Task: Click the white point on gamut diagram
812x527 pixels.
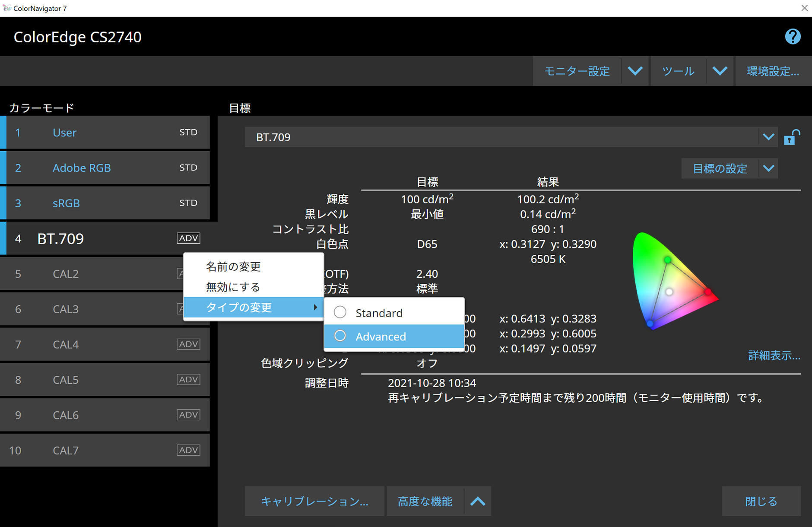Action: 669,292
